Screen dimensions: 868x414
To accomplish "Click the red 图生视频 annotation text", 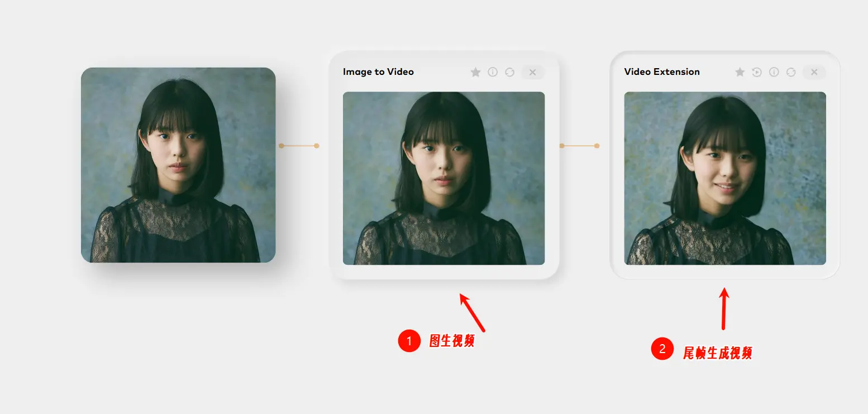I will tap(451, 341).
